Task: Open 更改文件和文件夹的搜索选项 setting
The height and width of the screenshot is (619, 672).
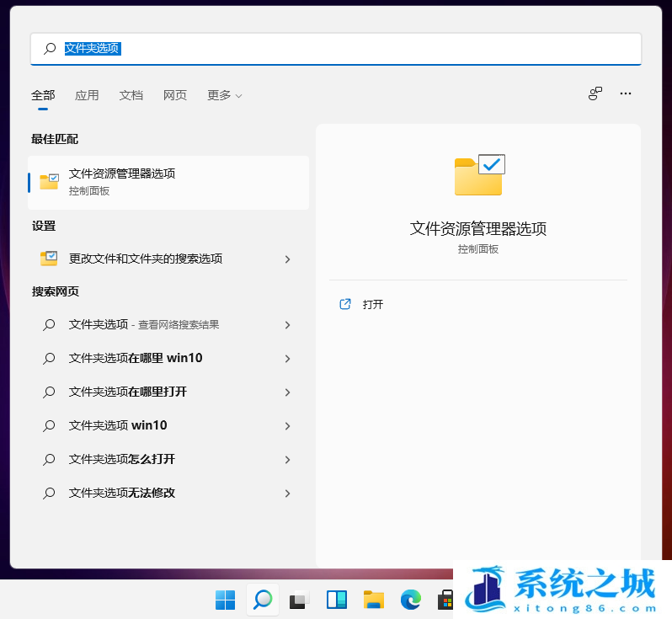Action: (x=168, y=259)
